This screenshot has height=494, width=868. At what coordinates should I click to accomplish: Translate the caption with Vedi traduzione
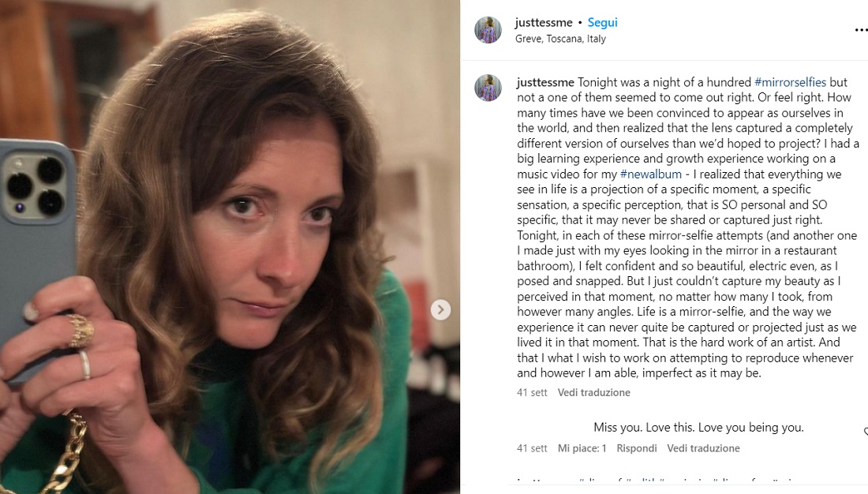click(593, 392)
